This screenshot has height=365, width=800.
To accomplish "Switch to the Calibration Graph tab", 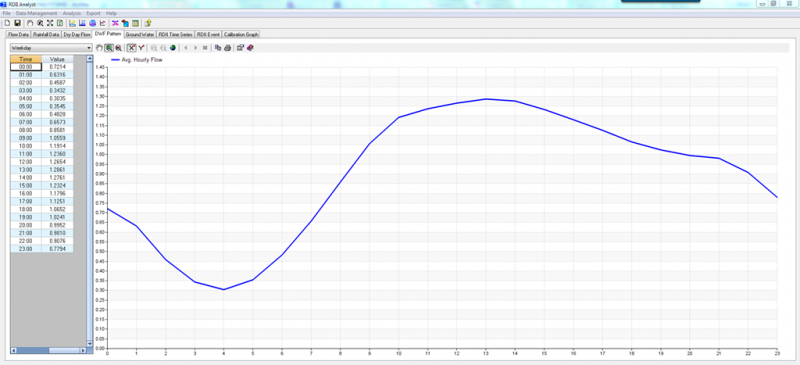I will pyautogui.click(x=241, y=35).
